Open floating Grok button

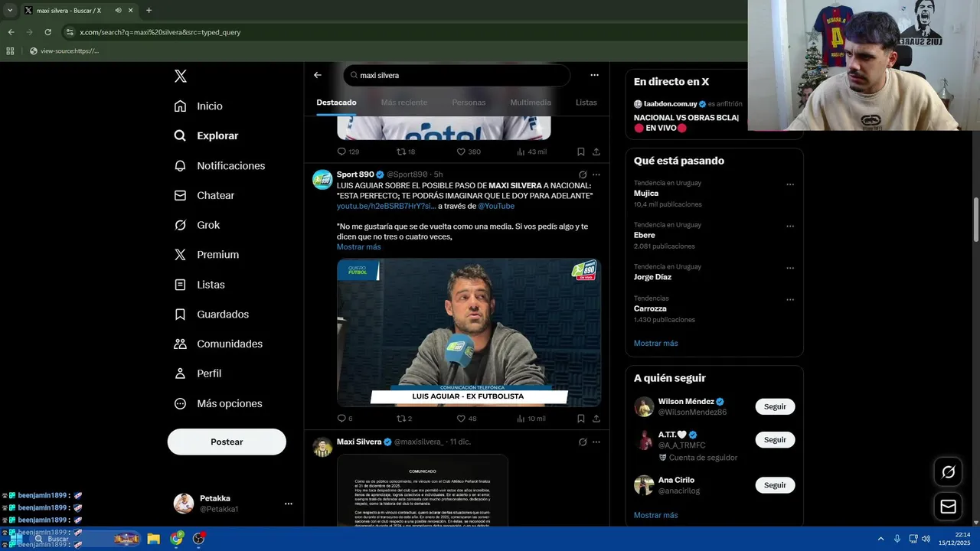[948, 472]
